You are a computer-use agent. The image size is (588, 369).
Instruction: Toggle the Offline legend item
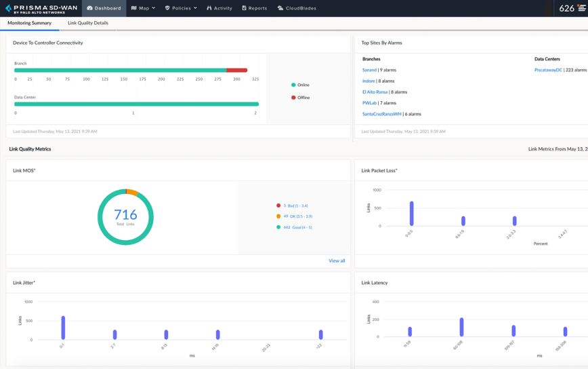click(x=300, y=98)
